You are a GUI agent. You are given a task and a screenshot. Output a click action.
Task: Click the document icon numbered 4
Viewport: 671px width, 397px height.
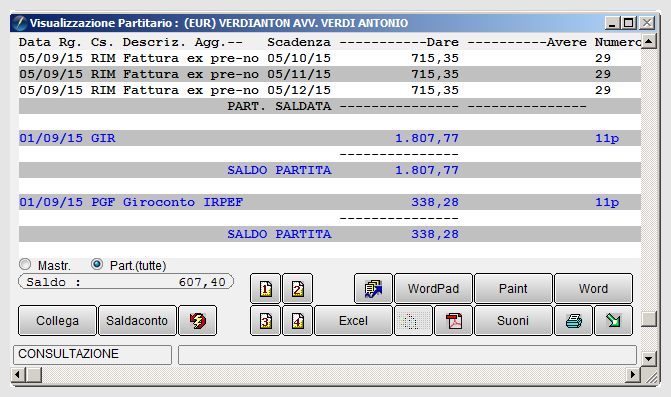click(298, 320)
